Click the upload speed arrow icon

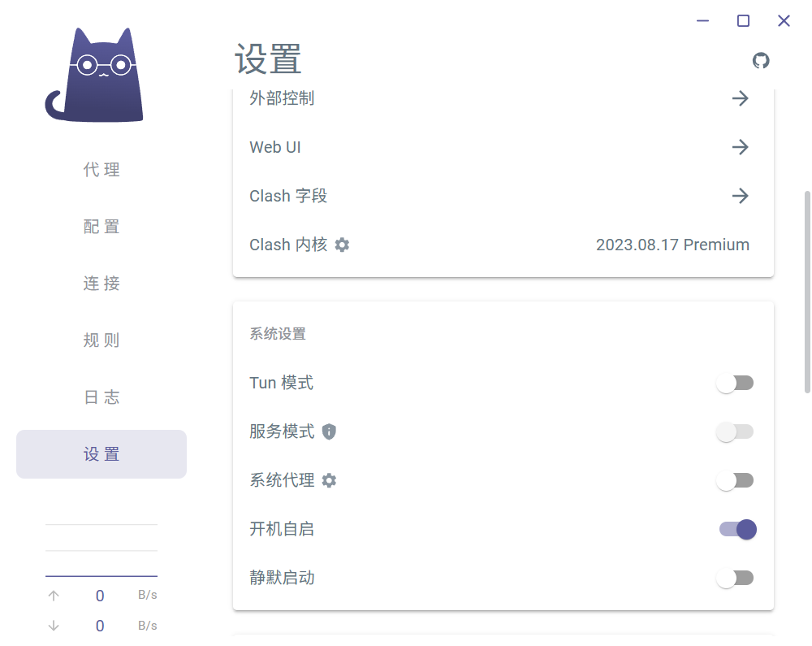click(54, 595)
